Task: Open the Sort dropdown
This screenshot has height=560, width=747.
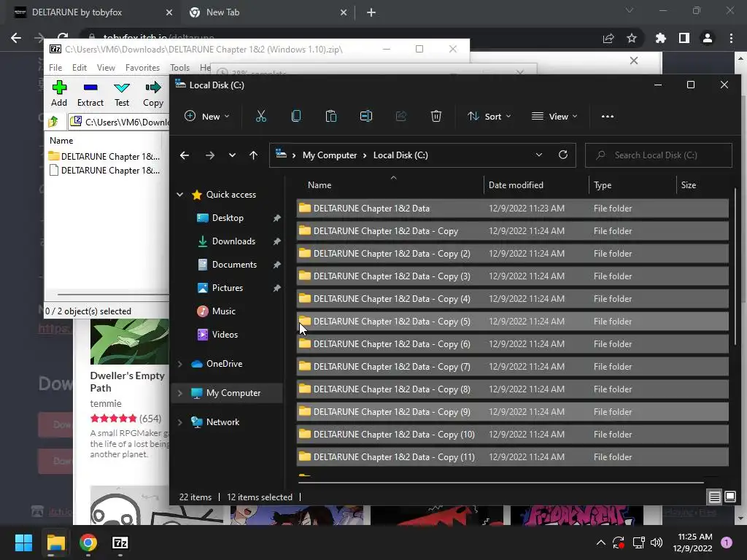Action: click(x=489, y=116)
